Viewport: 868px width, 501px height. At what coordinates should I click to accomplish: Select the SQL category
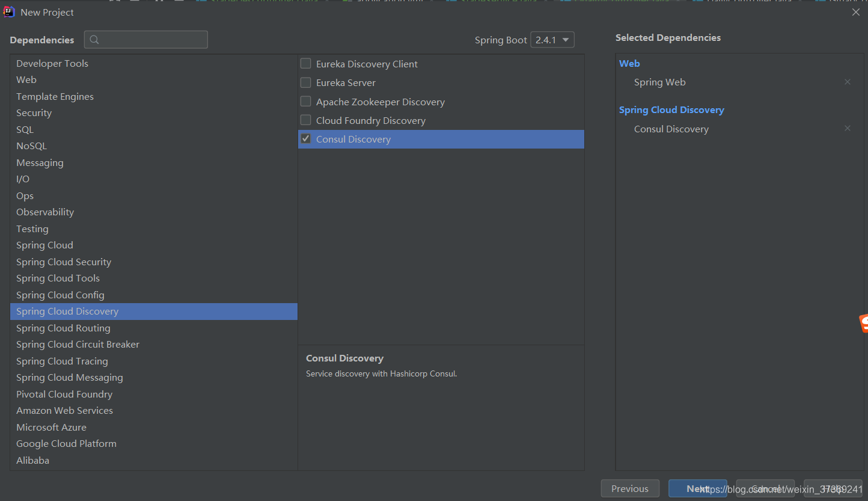pyautogui.click(x=154, y=129)
